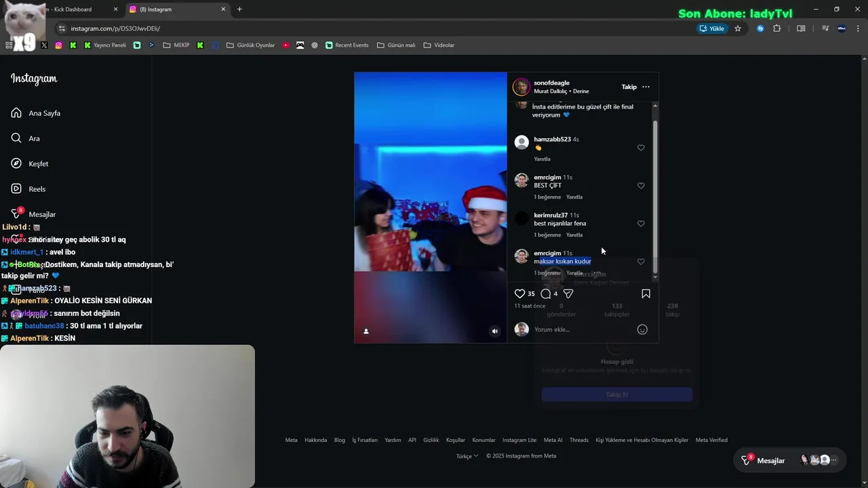This screenshot has width=868, height=488.
Task: Expand the Günün malı bookmarks folder
Action: [x=396, y=45]
